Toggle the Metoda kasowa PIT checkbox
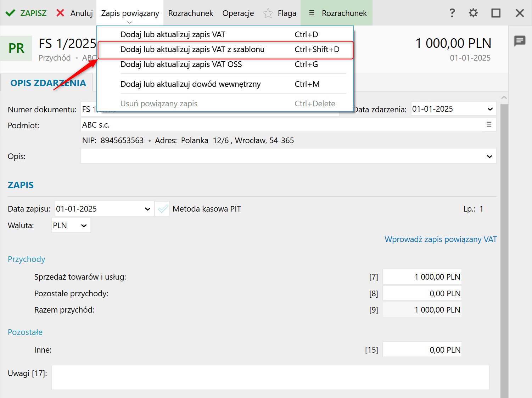 (162, 209)
